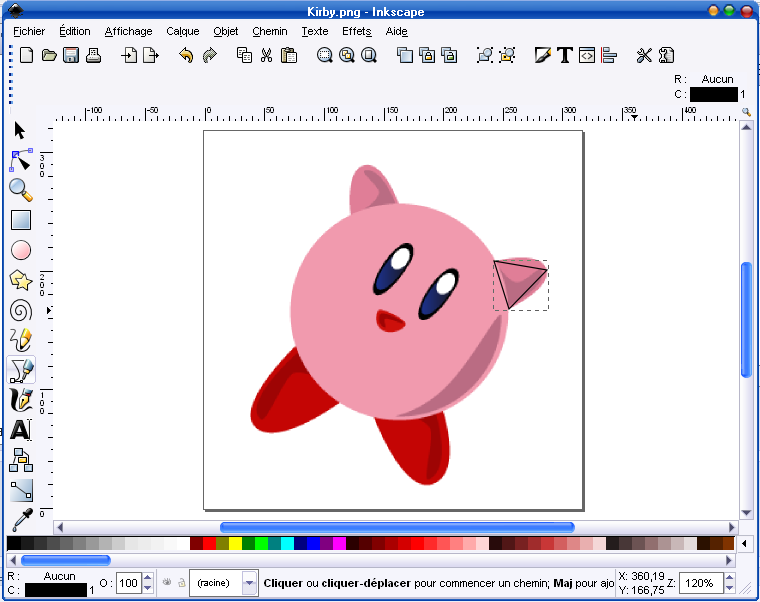Click the Import icon
The width and height of the screenshot is (760, 602).
click(x=129, y=55)
